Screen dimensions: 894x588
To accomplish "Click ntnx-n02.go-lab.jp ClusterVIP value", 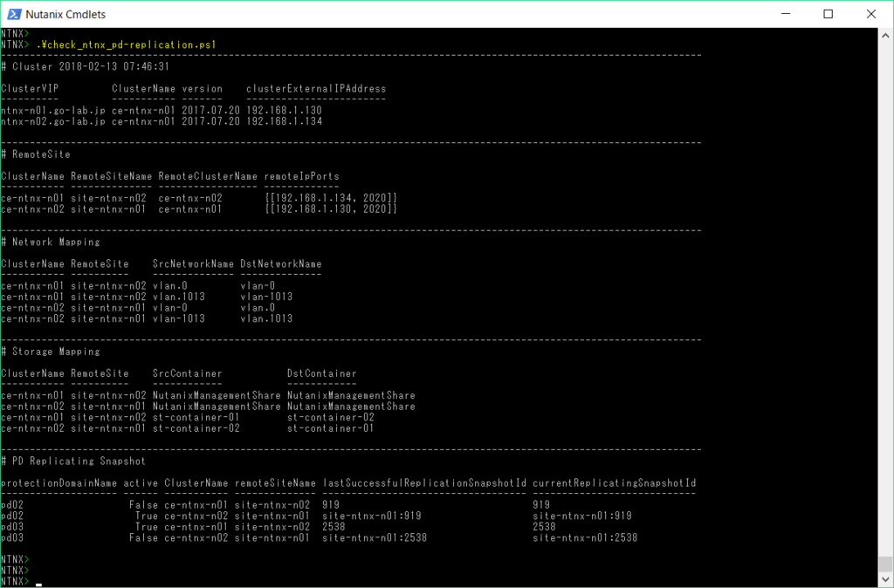I will 53,120.
